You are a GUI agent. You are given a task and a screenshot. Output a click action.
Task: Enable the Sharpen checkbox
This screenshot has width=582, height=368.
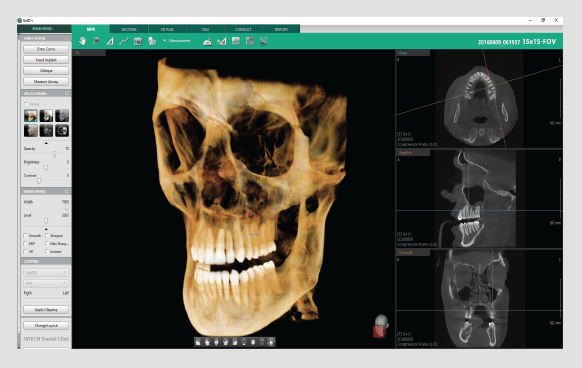coord(47,235)
